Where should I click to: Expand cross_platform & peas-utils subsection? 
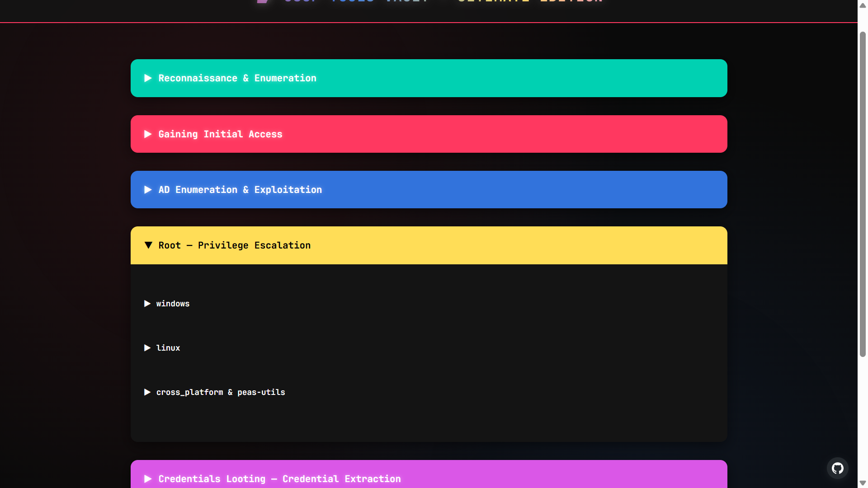pos(221,392)
